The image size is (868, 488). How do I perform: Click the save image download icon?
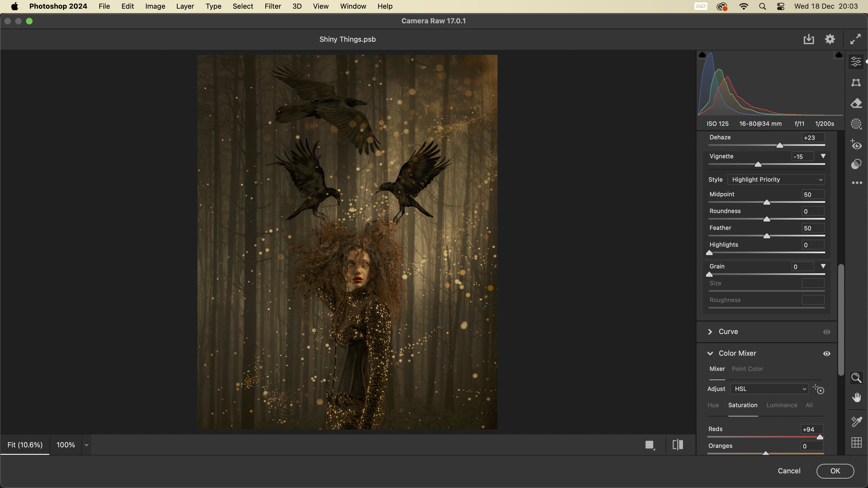pyautogui.click(x=808, y=39)
